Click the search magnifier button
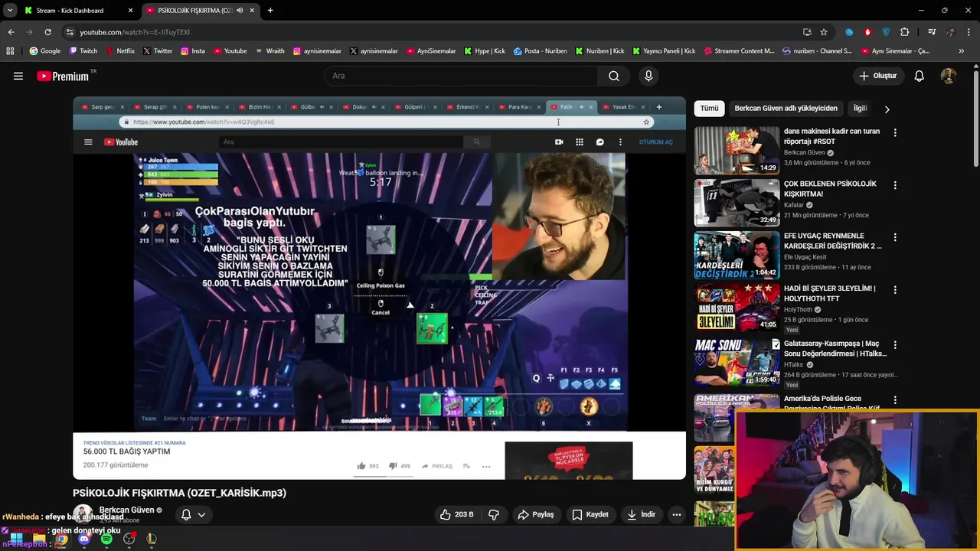 (614, 76)
